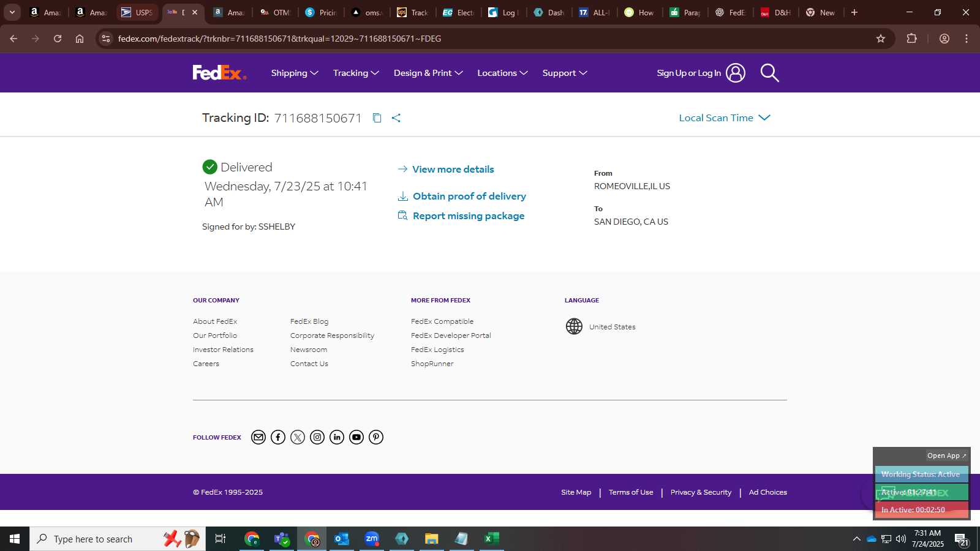Expand the Locations menu
The width and height of the screenshot is (980, 551).
pos(502,73)
